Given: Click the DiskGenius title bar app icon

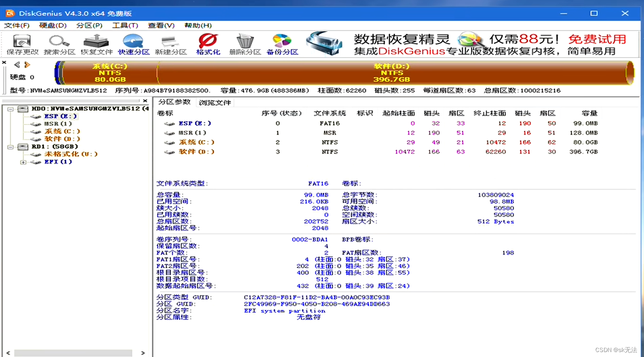Looking at the screenshot, I should 10,13.
